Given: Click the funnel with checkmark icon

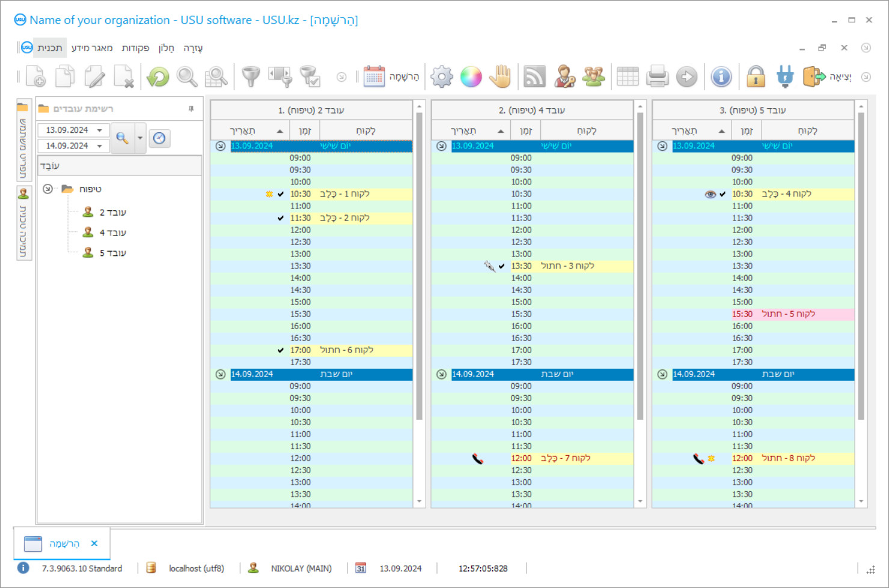Looking at the screenshot, I should pos(310,77).
